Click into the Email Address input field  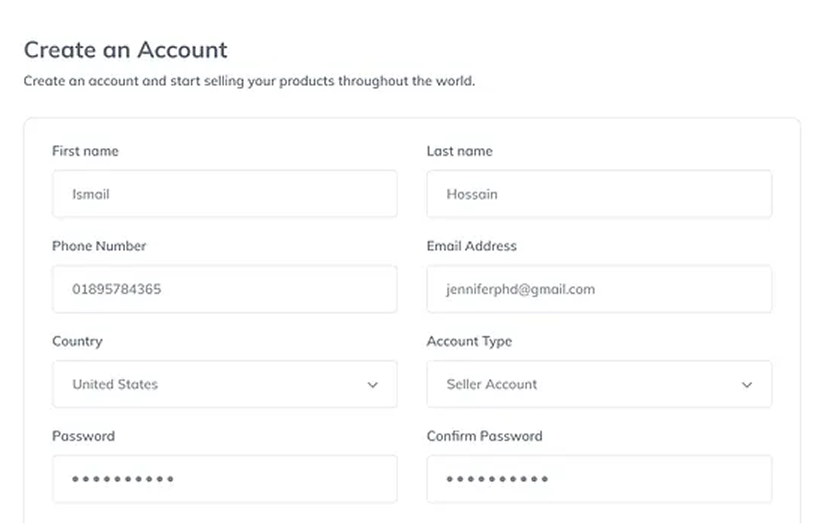pyautogui.click(x=598, y=289)
